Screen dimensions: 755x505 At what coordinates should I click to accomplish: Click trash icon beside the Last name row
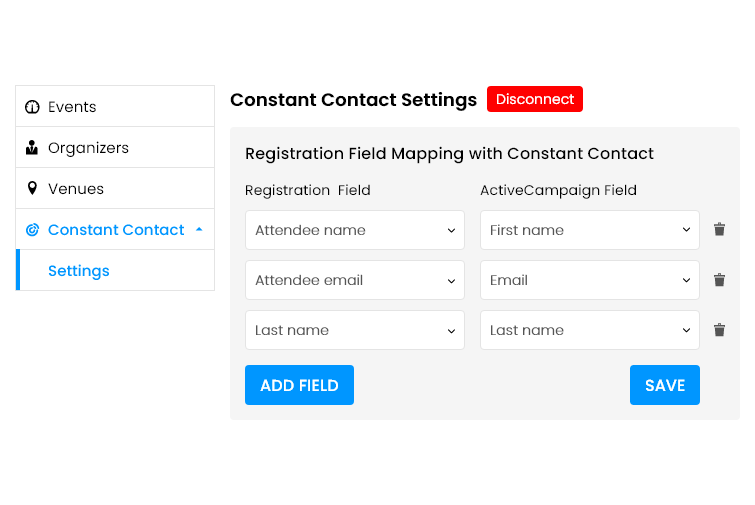719,330
